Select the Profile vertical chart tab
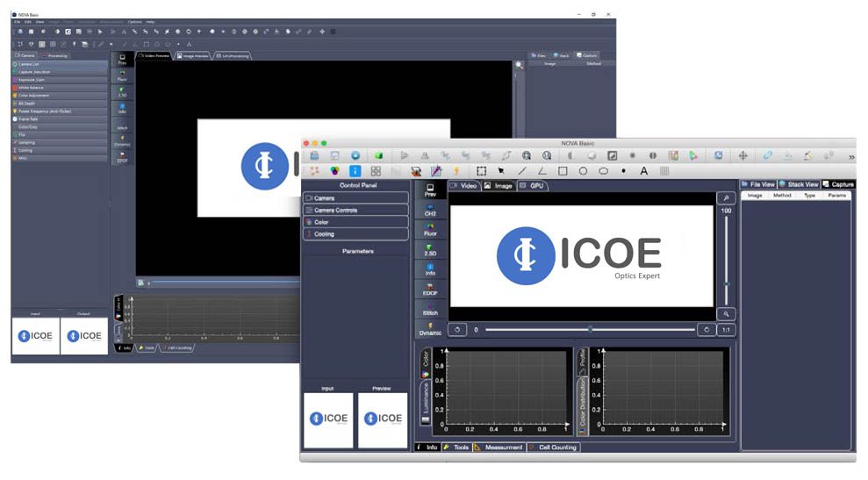This screenshot has height=480, width=868. click(583, 362)
